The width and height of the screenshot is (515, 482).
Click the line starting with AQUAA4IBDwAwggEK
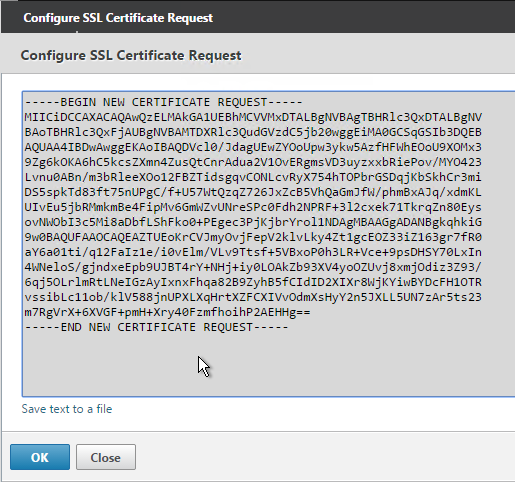tap(253, 147)
